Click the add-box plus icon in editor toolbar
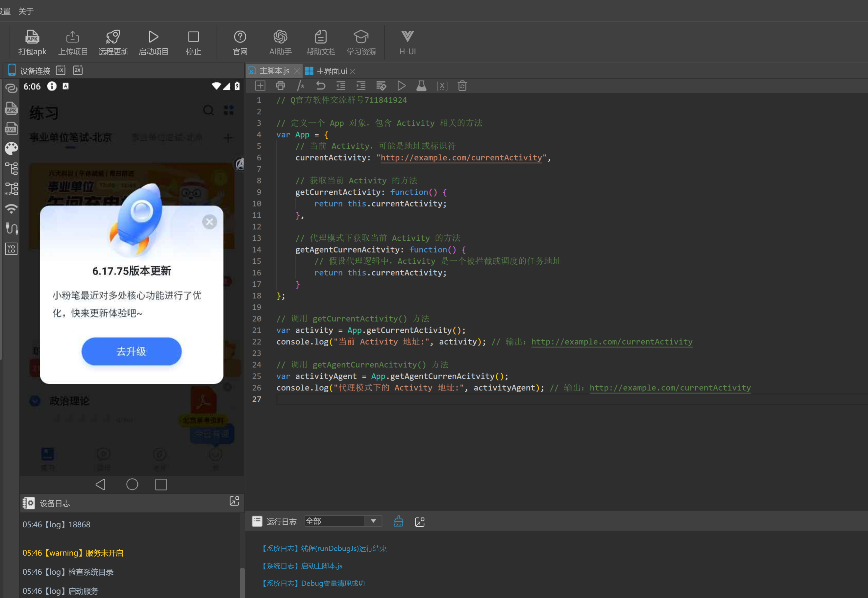 coord(260,86)
